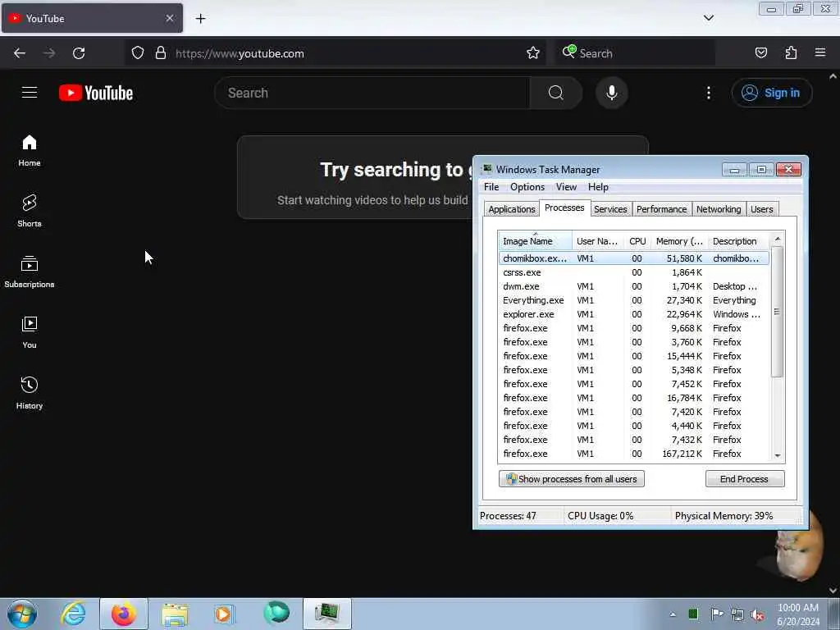Open YouTube settings three-dot menu
Screen dimensions: 840x630
pos(708,93)
